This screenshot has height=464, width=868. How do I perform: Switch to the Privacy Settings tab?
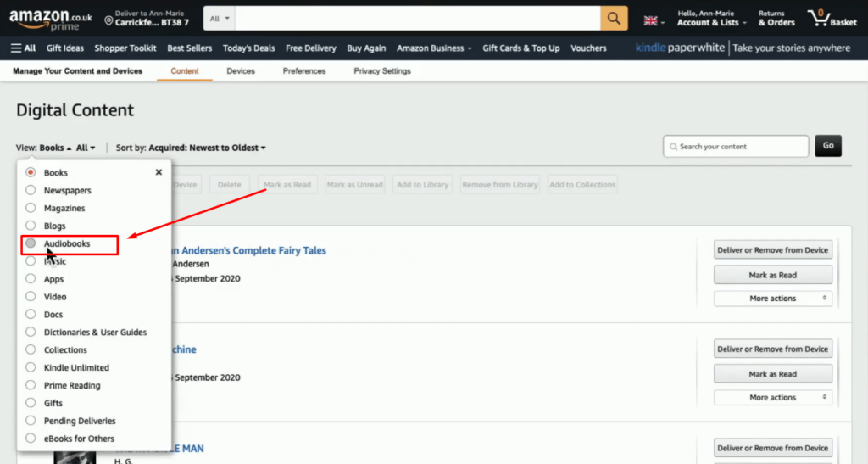pos(382,71)
